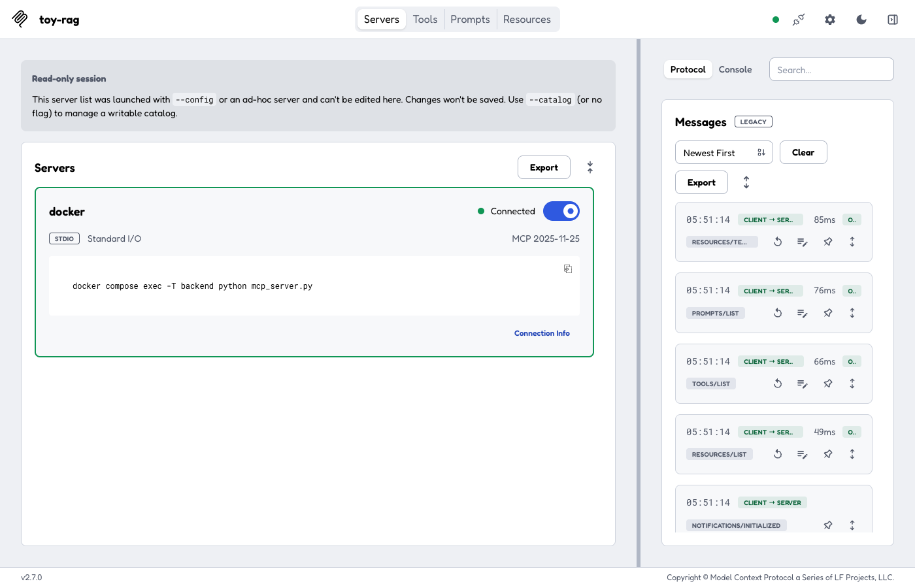Image resolution: width=915 pixels, height=588 pixels.
Task: Click the plug disconnect icon in header
Action: click(799, 20)
